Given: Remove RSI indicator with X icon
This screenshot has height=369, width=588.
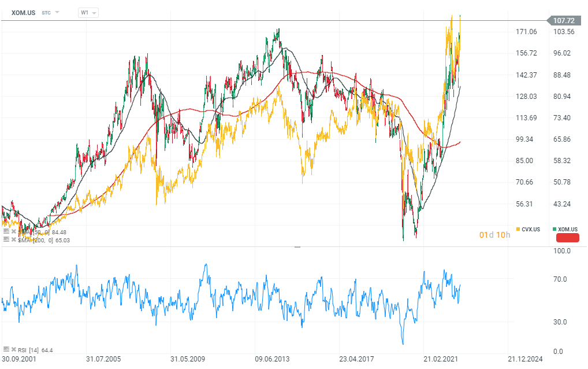Looking at the screenshot, I should 14,349.
